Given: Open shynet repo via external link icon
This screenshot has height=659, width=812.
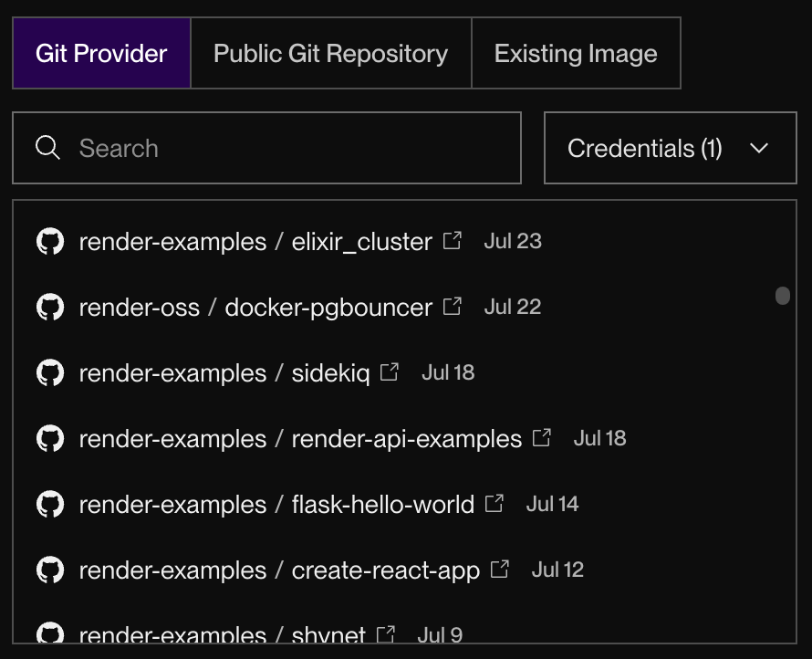Looking at the screenshot, I should point(386,633).
